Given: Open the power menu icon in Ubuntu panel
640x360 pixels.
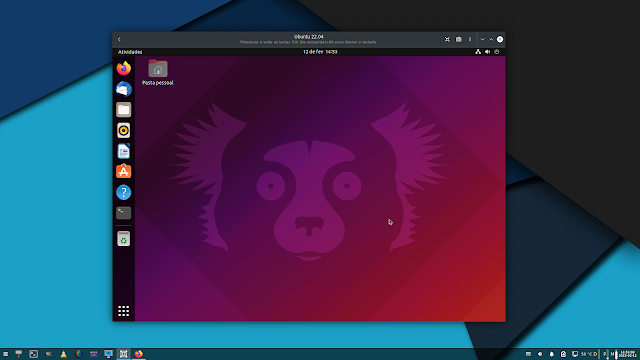Looking at the screenshot, I should [497, 52].
